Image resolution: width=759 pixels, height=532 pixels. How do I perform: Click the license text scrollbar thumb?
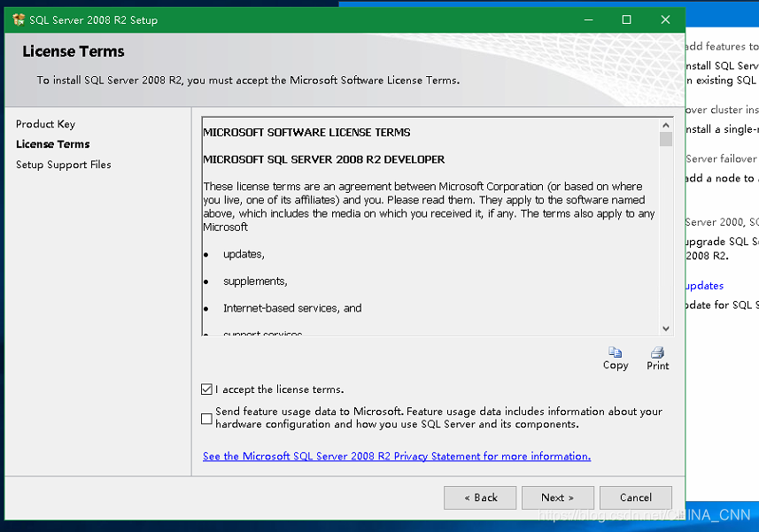point(666,139)
